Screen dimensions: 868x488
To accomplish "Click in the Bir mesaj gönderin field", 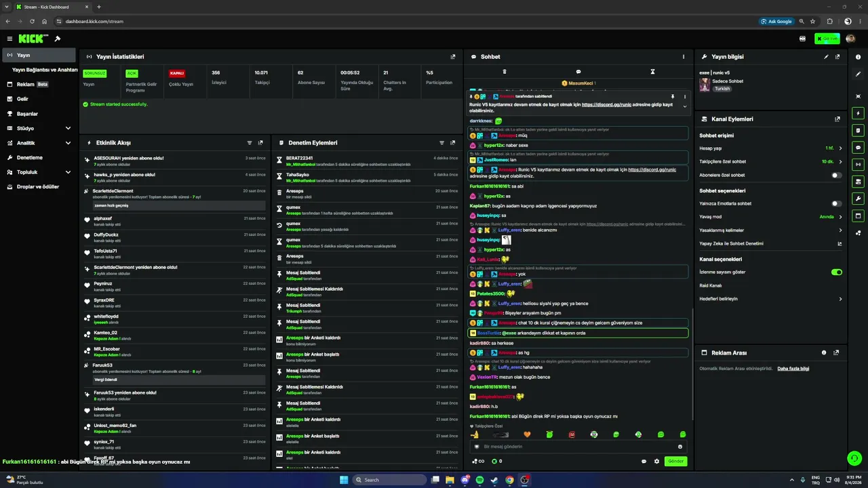I will pyautogui.click(x=578, y=447).
